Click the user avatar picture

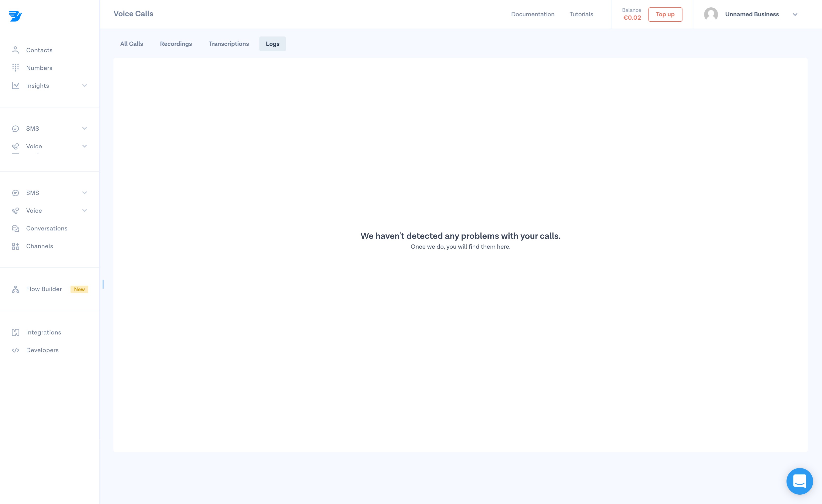[711, 14]
